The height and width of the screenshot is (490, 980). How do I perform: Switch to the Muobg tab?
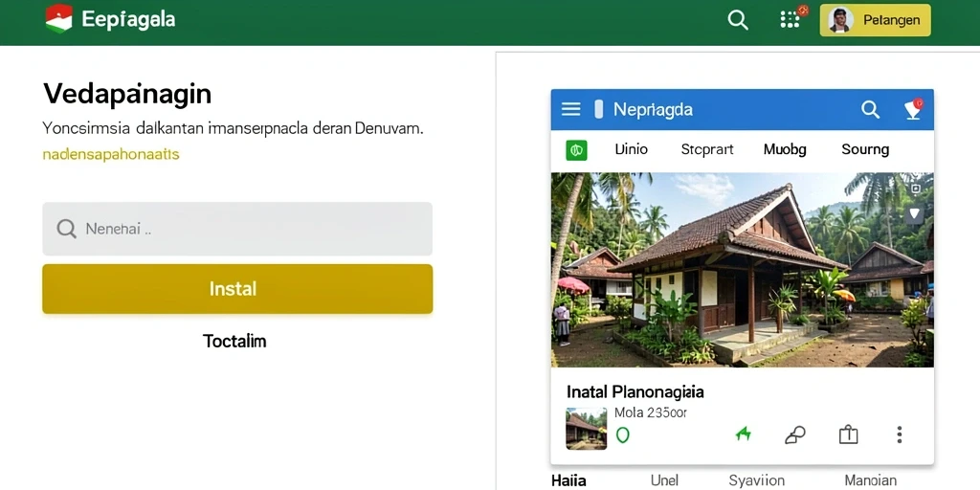(x=785, y=150)
